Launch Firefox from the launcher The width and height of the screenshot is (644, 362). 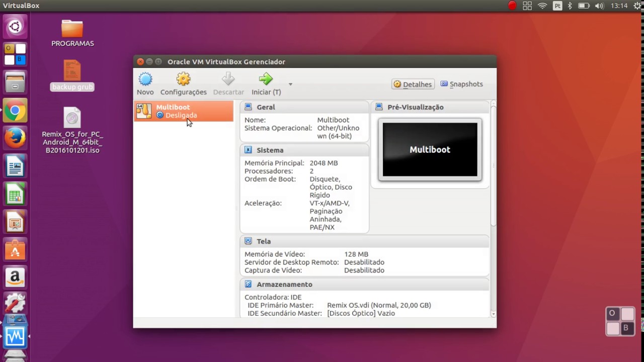coord(15,138)
